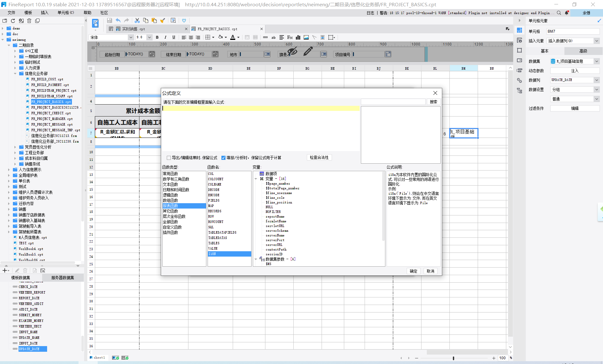Open the 文件 menu
This screenshot has height=364, width=603.
pos(12,13)
